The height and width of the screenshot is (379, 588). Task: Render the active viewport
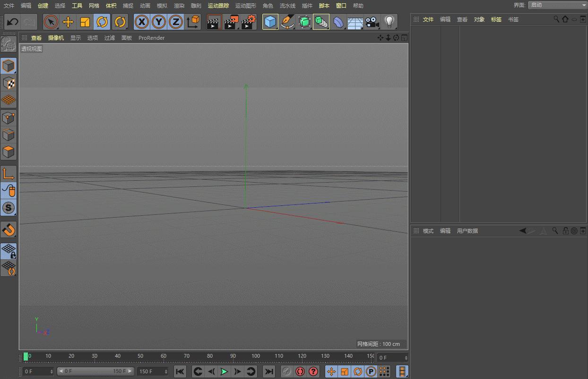tap(213, 22)
